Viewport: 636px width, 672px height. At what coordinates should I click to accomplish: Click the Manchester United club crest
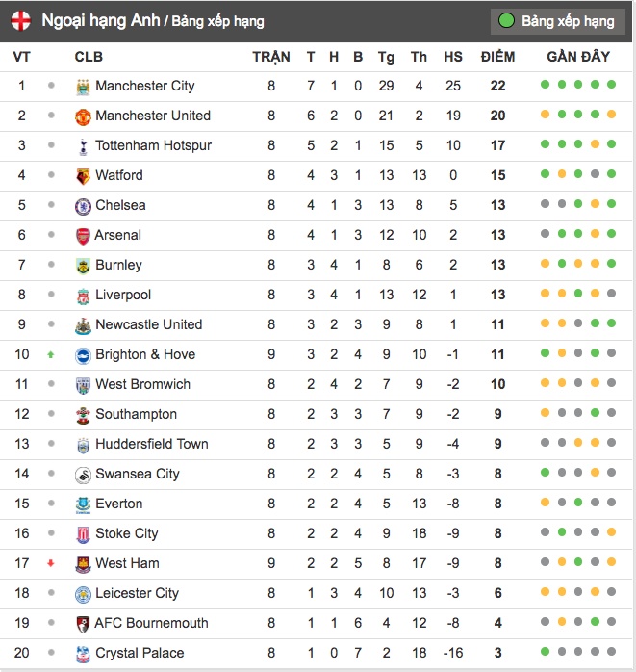[x=83, y=116]
